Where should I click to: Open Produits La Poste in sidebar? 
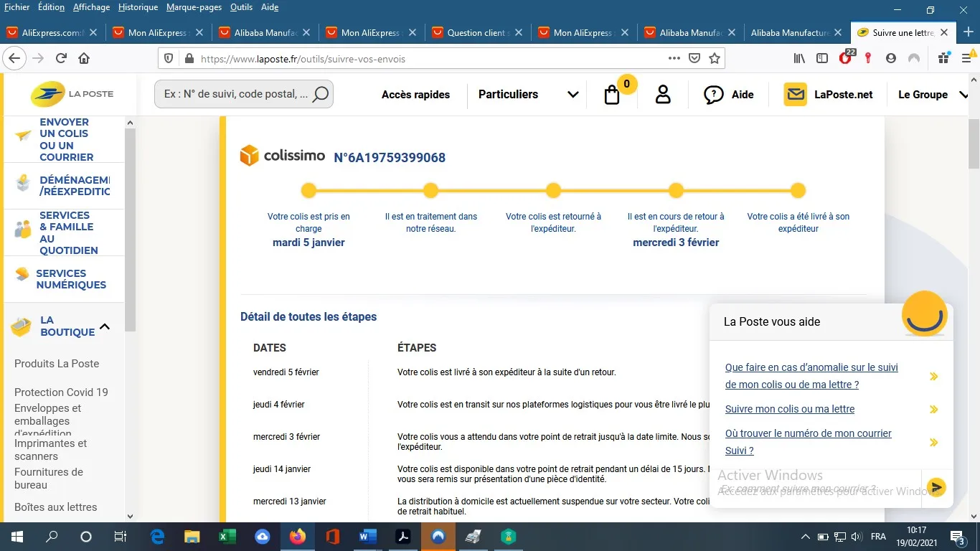point(57,364)
